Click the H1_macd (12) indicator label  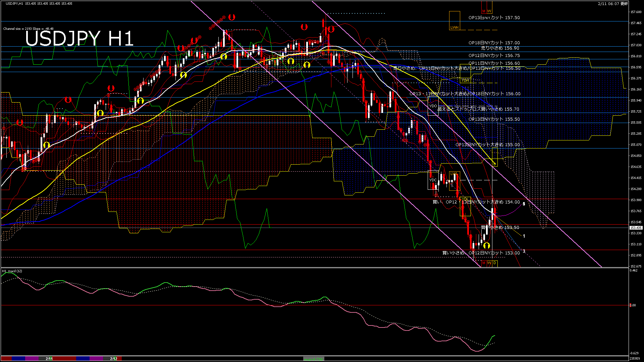(12, 271)
